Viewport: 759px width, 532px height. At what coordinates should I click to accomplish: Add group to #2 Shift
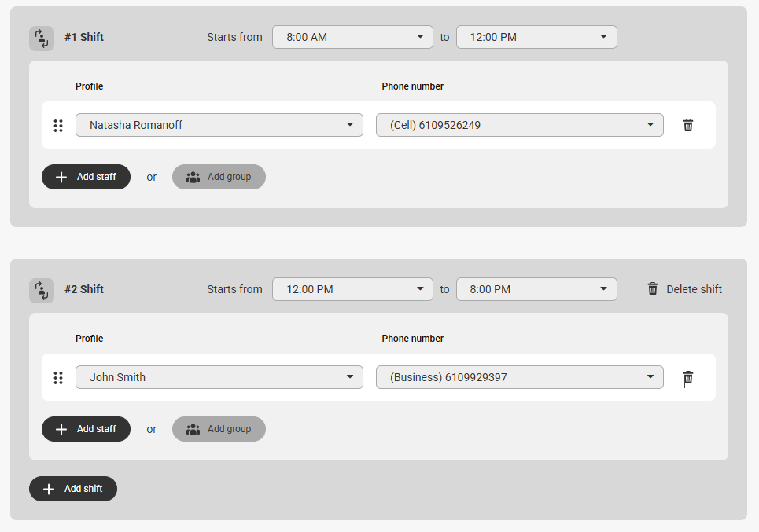[219, 429]
